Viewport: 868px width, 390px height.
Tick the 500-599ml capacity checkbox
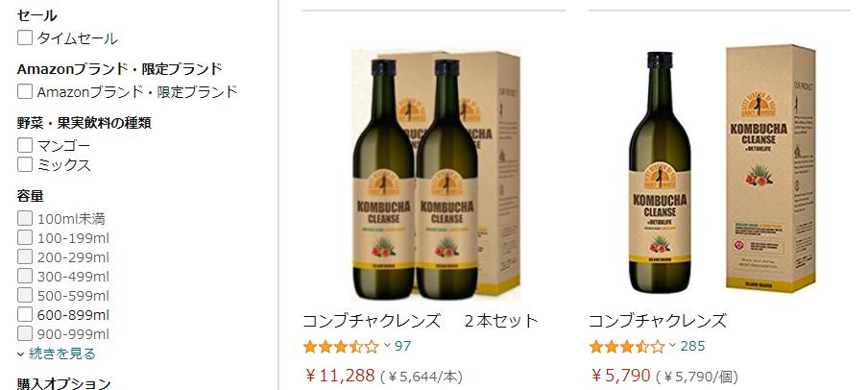click(24, 295)
